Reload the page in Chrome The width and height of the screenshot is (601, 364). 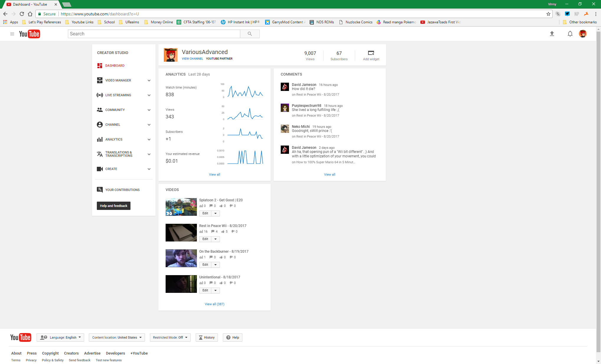point(22,14)
